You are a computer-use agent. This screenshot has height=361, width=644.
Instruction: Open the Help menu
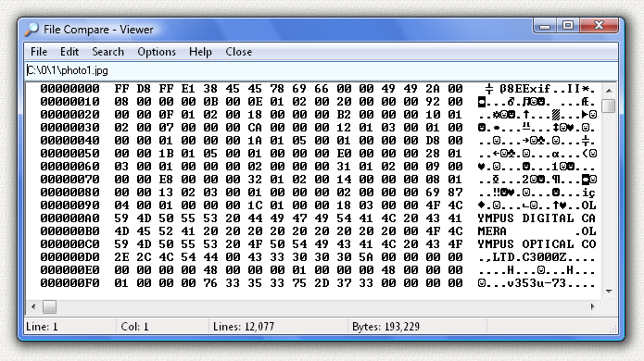pyautogui.click(x=200, y=52)
